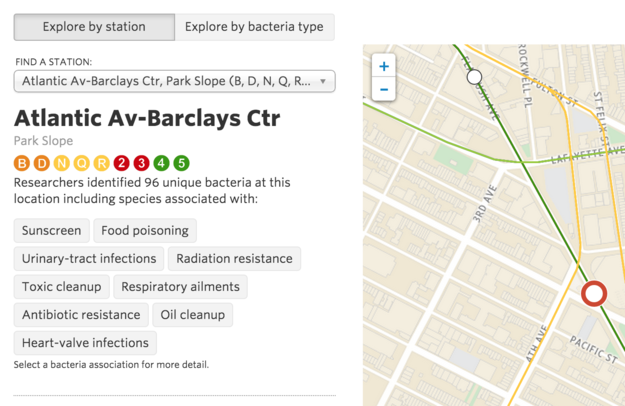The width and height of the screenshot is (625, 406).
Task: Toggle the Radiation resistance tag
Action: click(x=234, y=259)
